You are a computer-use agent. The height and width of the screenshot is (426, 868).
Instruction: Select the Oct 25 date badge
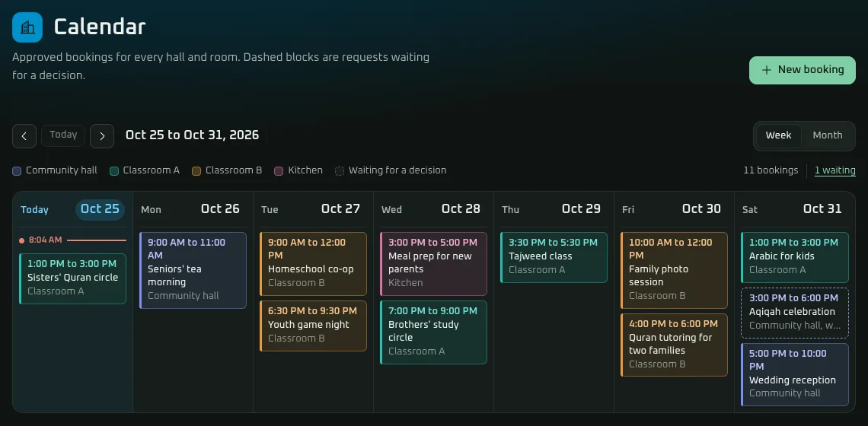click(x=101, y=210)
